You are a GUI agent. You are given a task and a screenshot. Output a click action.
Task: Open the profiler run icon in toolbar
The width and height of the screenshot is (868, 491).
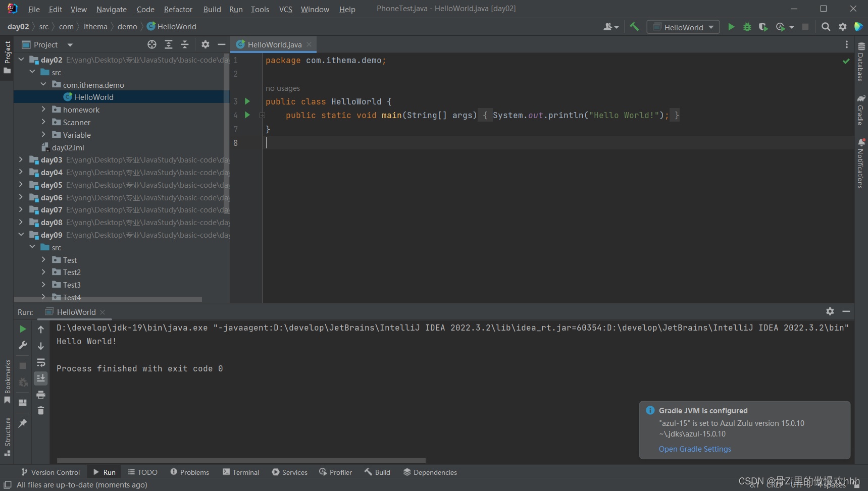(781, 27)
